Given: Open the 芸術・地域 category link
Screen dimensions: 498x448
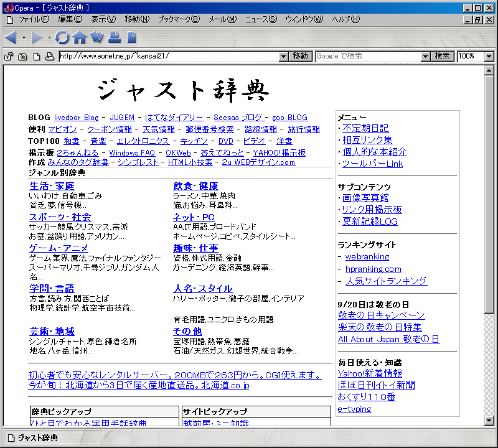Looking at the screenshot, I should pos(52,332).
